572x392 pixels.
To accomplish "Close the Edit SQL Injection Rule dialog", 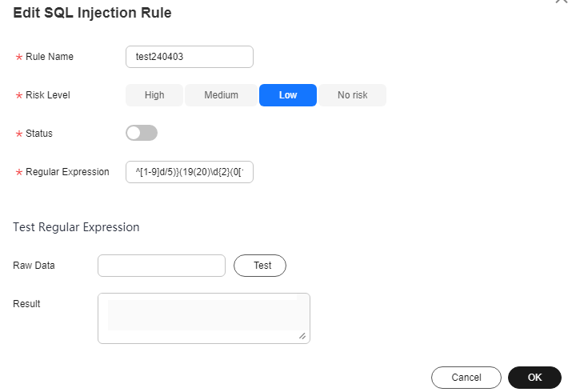I will (x=562, y=1).
